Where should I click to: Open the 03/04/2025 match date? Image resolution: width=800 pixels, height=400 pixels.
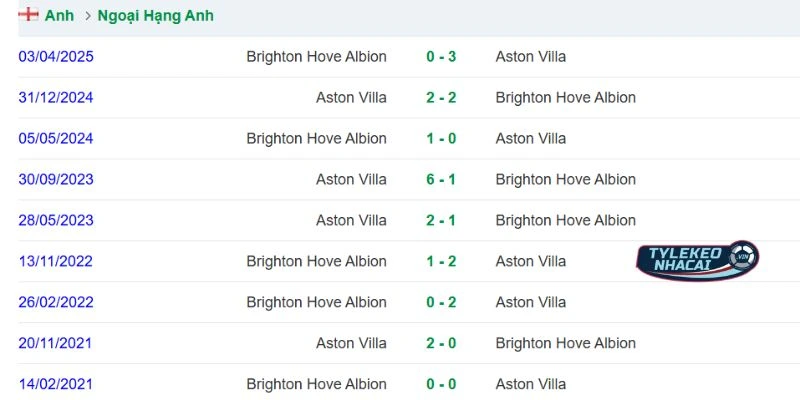56,57
